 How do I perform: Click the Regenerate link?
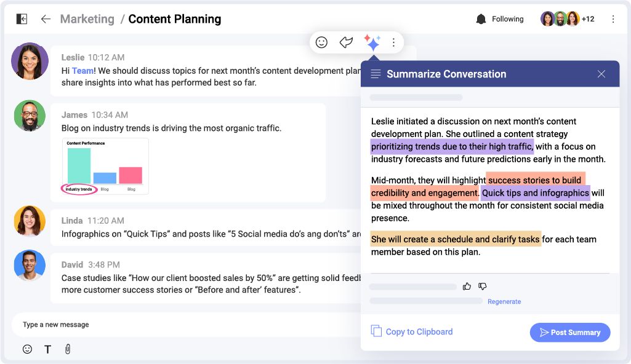click(504, 301)
